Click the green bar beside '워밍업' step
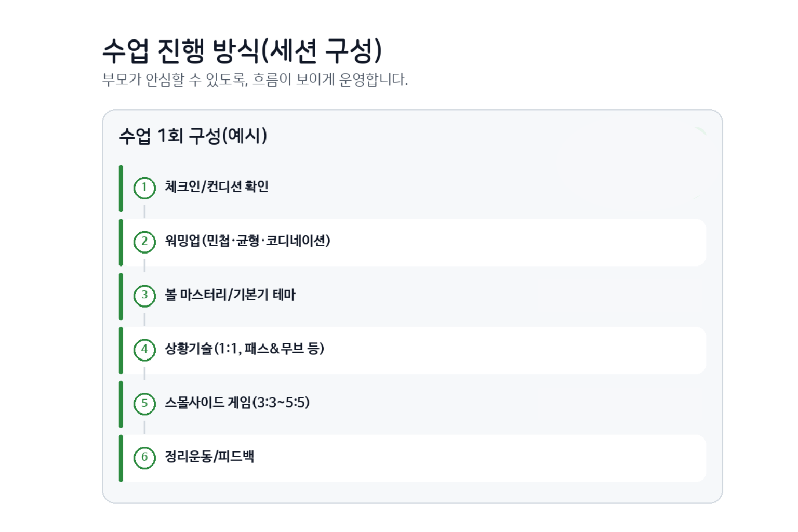Screen dimensions: 798x532 121,243
